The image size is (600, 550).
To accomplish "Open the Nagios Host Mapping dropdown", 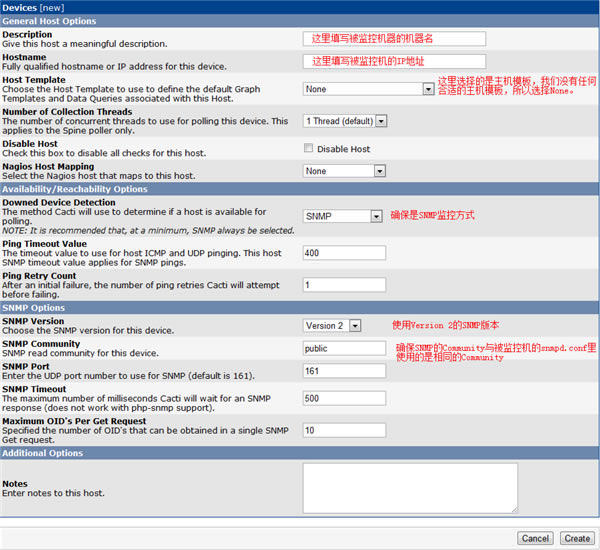I will click(x=344, y=171).
